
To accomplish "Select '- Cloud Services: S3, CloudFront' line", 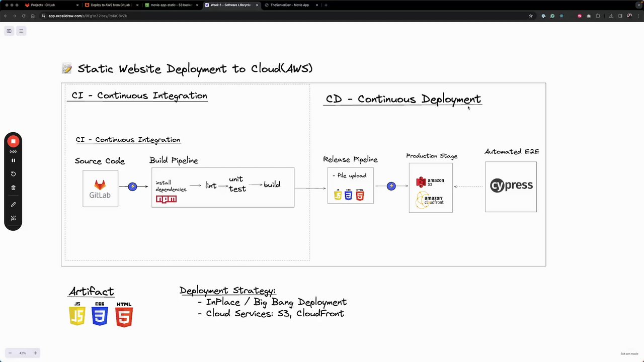I will click(271, 313).
